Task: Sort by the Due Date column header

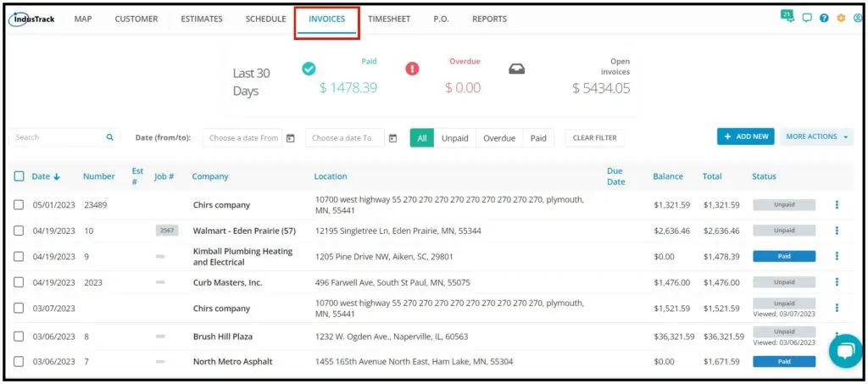Action: [x=615, y=176]
